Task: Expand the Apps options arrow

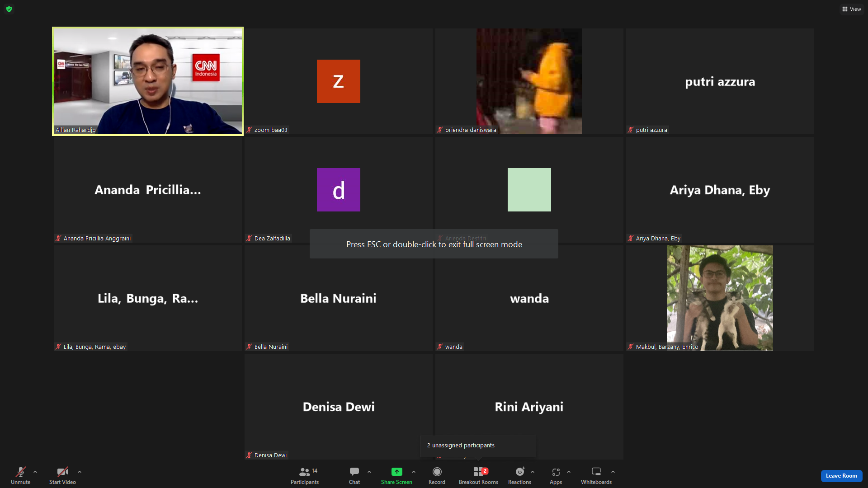Action: pos(569,472)
